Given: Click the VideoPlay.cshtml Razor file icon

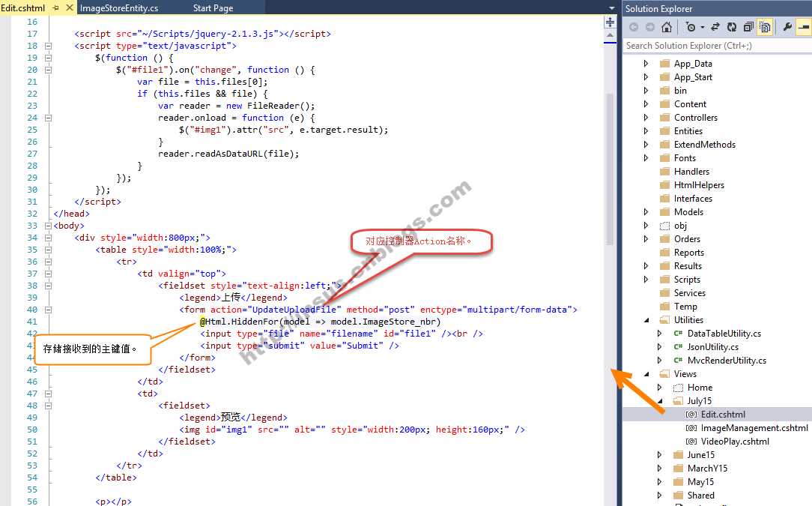Looking at the screenshot, I should click(x=691, y=442).
